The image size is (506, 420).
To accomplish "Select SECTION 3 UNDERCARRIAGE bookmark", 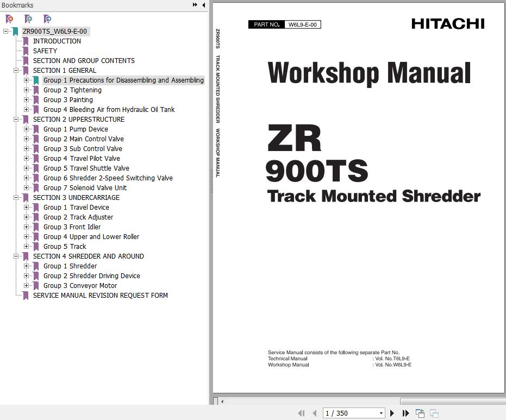I will tap(76, 197).
